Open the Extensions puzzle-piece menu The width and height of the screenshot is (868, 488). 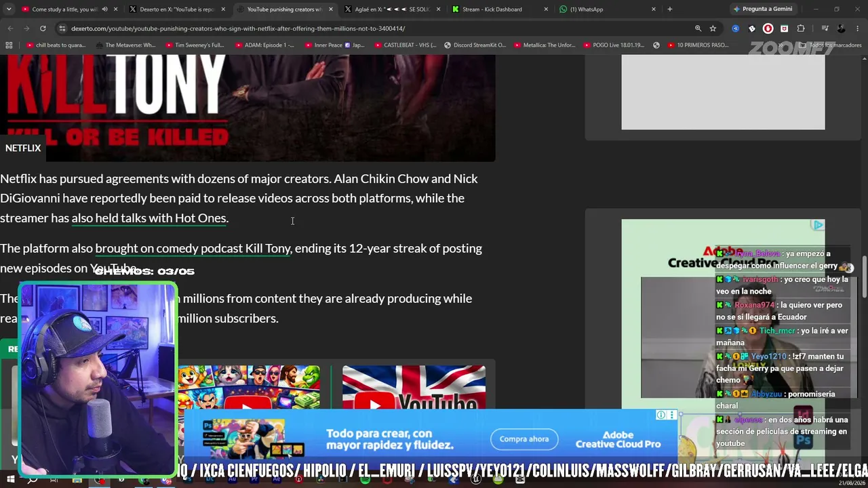coord(801,28)
